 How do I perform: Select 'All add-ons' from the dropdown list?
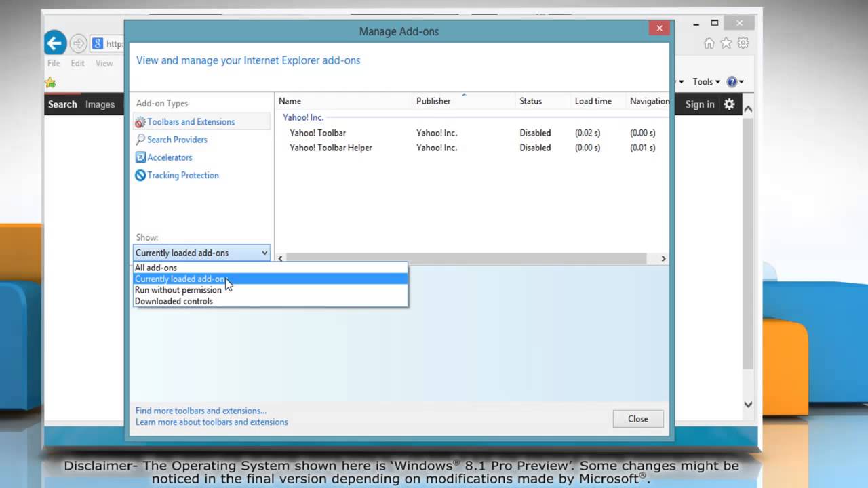[x=156, y=268]
